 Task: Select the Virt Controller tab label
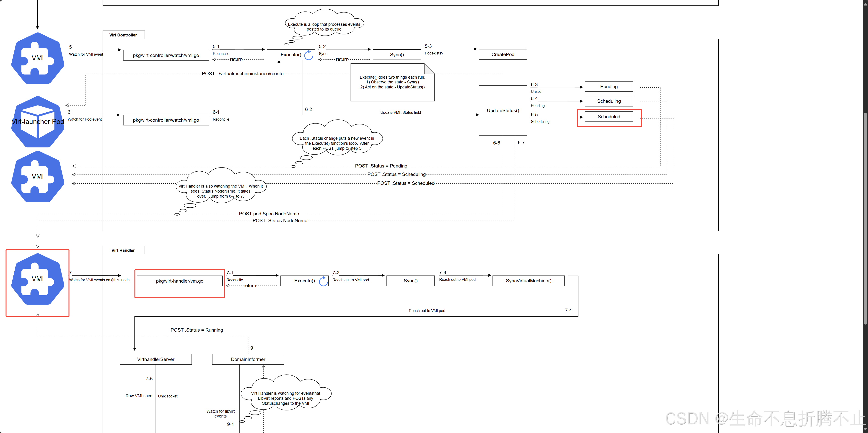pyautogui.click(x=123, y=35)
